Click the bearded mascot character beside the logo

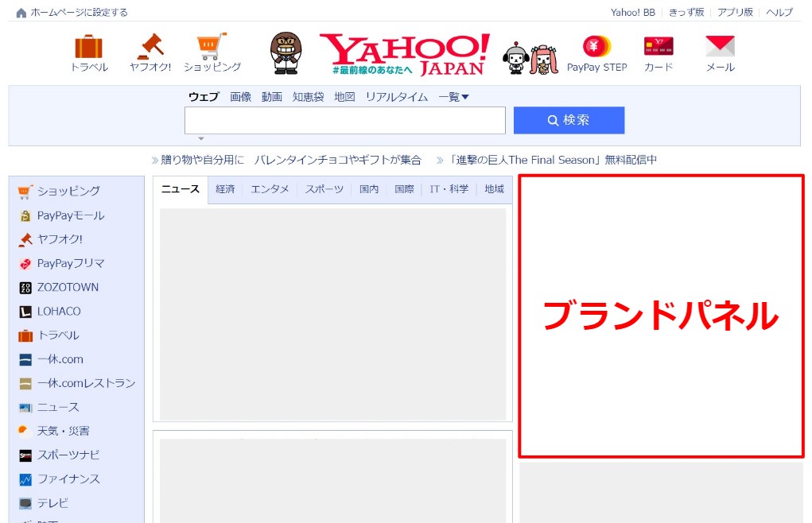286,53
